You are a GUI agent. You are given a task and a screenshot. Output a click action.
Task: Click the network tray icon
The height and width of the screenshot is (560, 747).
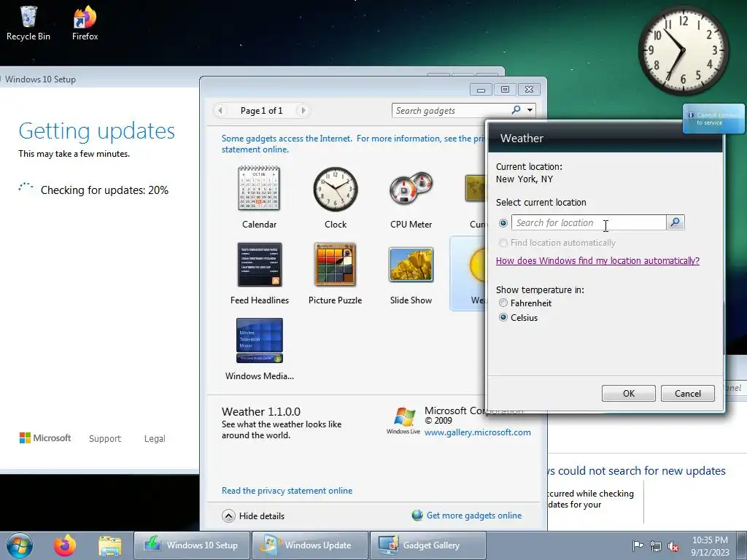(656, 546)
